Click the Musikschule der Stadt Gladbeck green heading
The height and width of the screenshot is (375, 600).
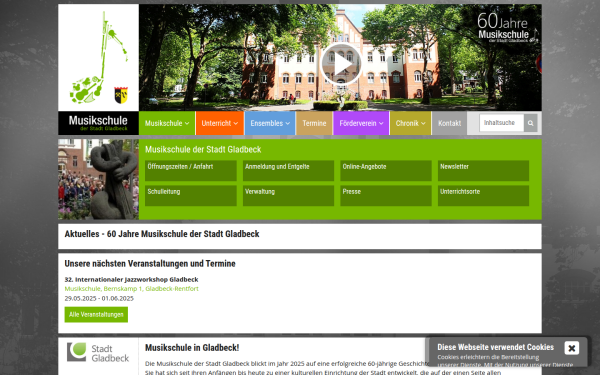203,150
